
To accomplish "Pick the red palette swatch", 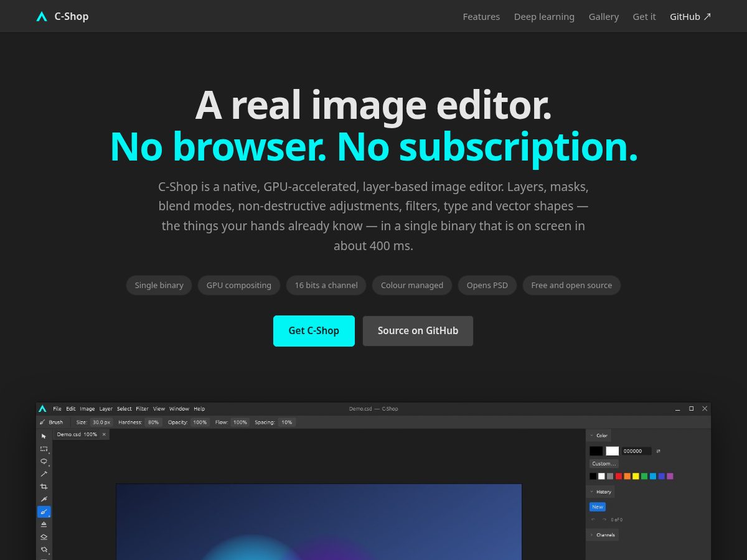I will (x=619, y=476).
